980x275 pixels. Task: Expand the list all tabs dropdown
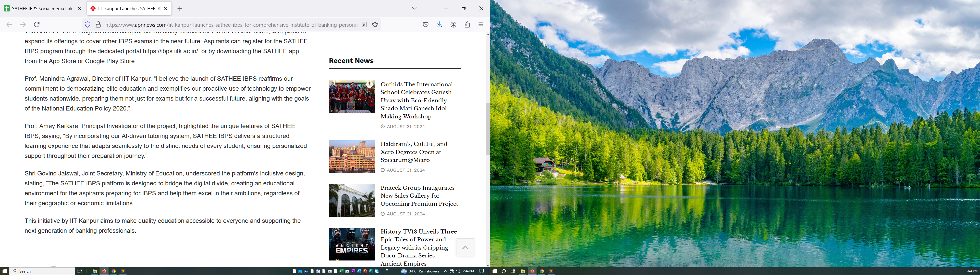pyautogui.click(x=414, y=8)
